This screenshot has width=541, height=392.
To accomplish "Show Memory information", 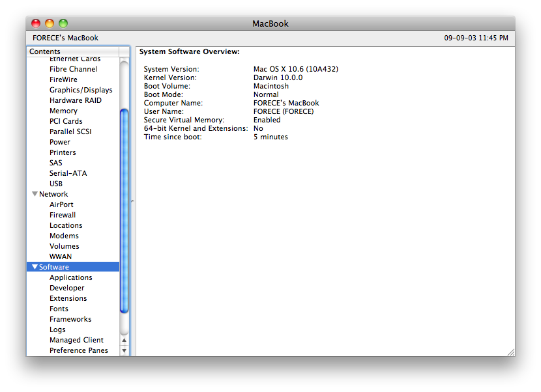I will coord(63,111).
